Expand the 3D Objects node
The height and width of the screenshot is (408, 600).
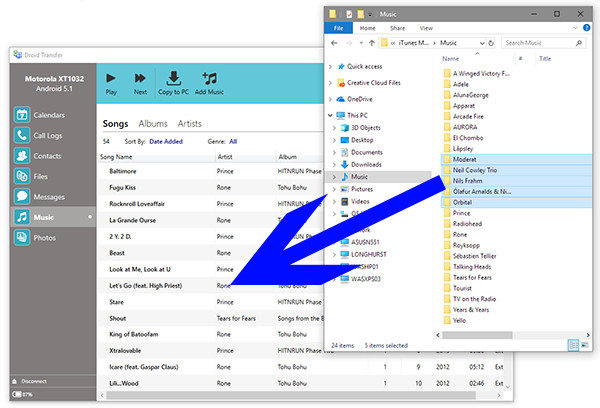(x=334, y=128)
